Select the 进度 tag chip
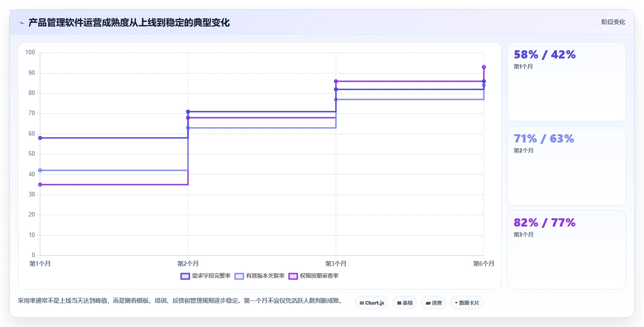Viewport: 644px width, 327px height. click(x=434, y=303)
